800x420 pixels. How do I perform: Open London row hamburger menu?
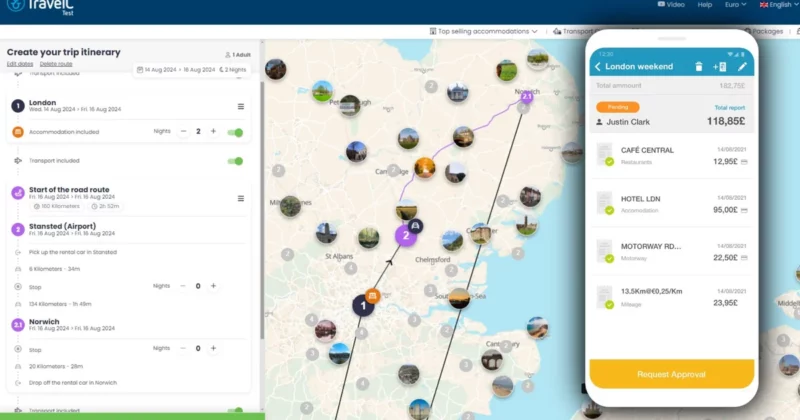241,107
